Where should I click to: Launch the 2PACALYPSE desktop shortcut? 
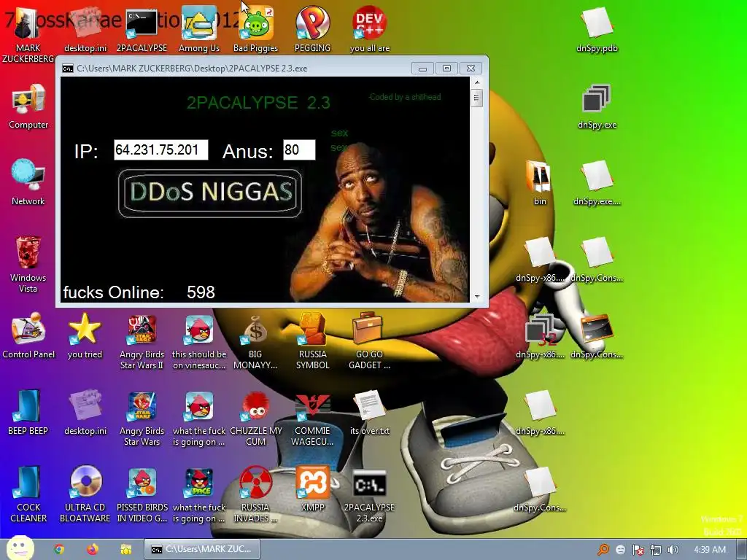[x=142, y=23]
